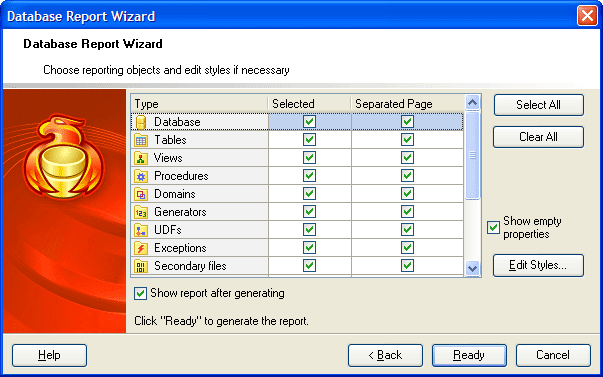
Task: Select the Secondary files row label
Action: click(190, 266)
